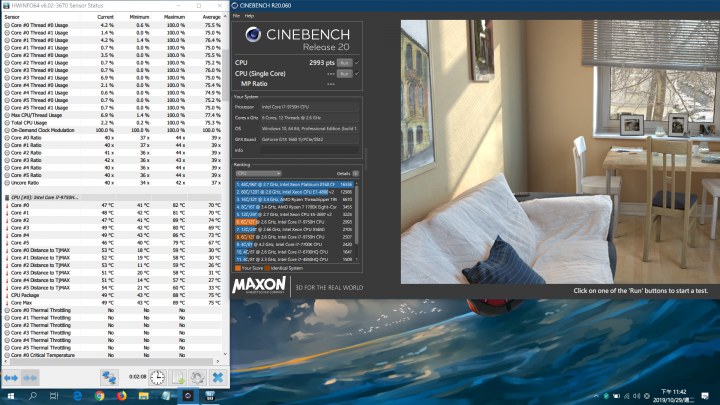The width and height of the screenshot is (720, 405).
Task: Click the Info input field in Your System
Action: pos(309,150)
